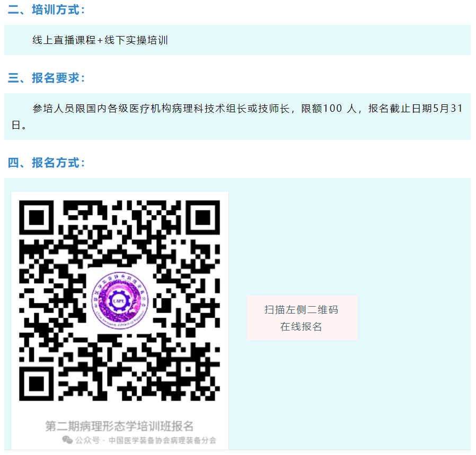This screenshot has width=476, height=455.
Task: Click the text 线下实操培训
Action: (x=136, y=40)
